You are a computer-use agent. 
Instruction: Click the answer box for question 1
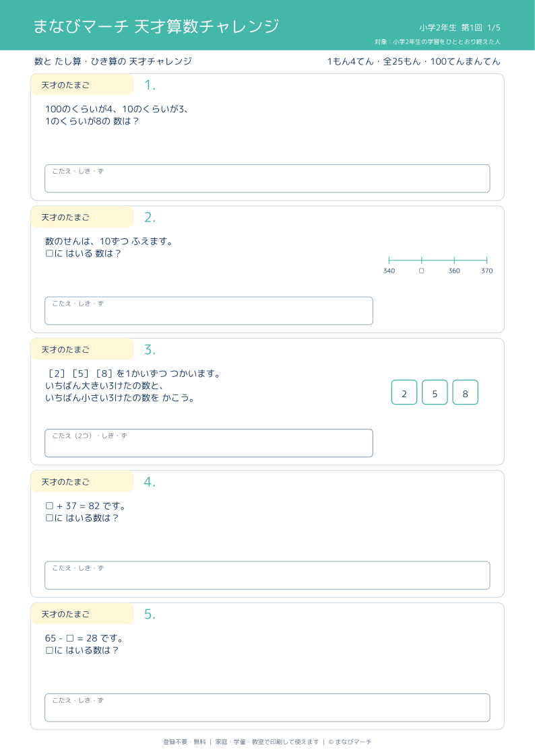pos(267,178)
